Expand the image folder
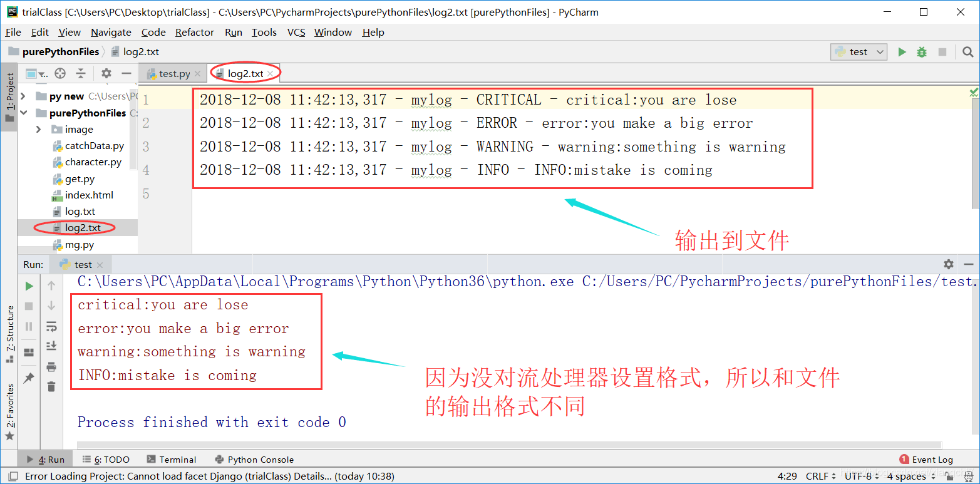This screenshot has height=484, width=980. pos(39,130)
